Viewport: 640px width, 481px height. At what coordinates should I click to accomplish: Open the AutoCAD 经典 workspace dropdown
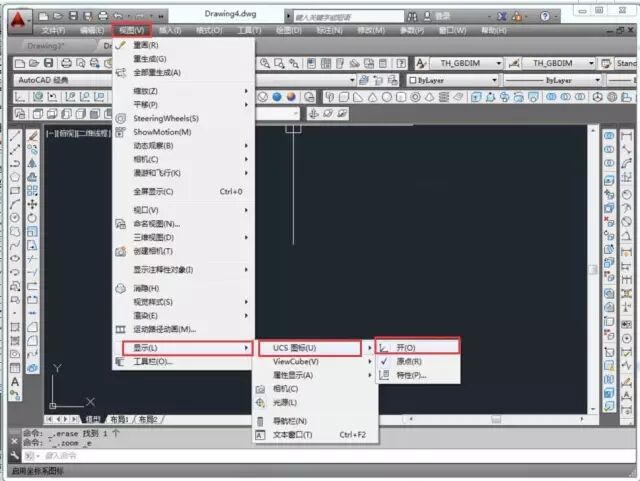(x=62, y=80)
